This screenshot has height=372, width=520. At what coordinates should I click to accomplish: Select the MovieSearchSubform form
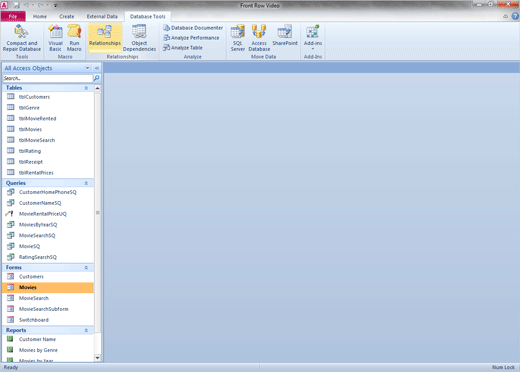[48, 309]
